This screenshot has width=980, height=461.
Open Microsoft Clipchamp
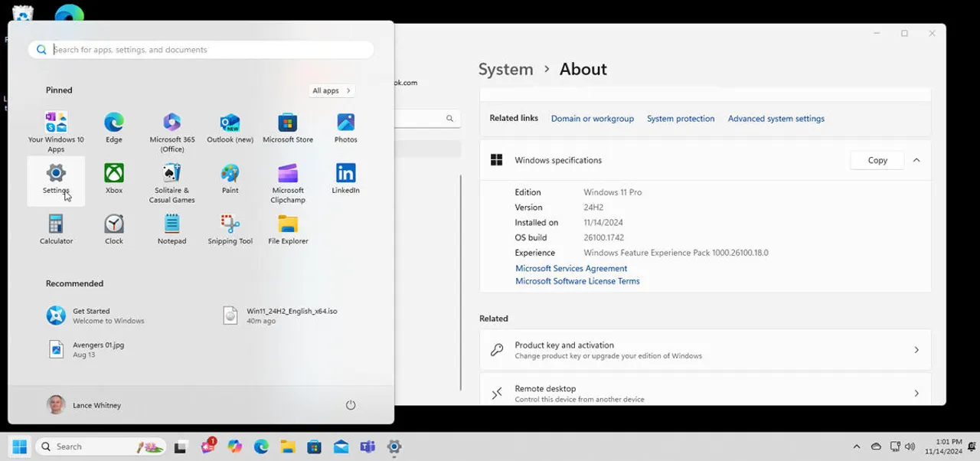tap(288, 182)
